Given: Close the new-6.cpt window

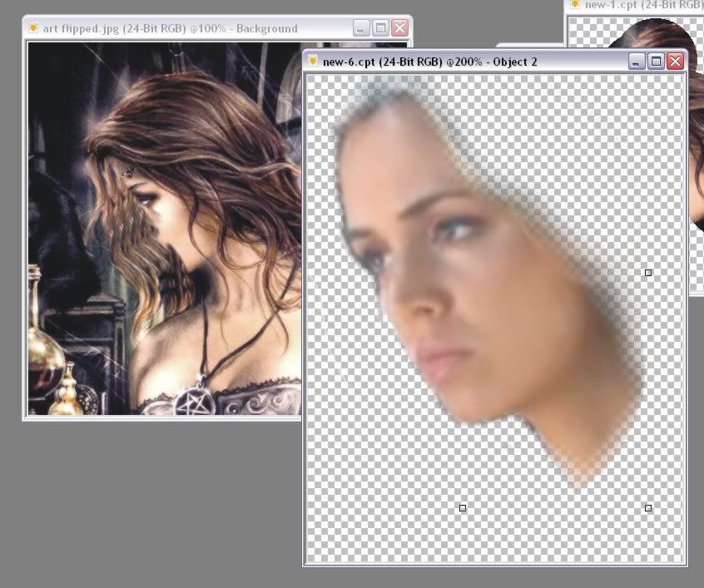Looking at the screenshot, I should tap(675, 61).
